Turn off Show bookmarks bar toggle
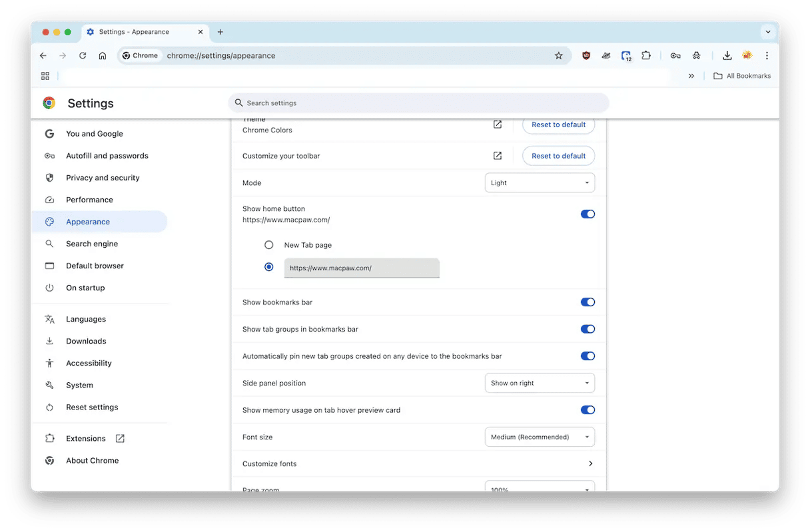Screen dimensions: 810x532 coord(587,302)
